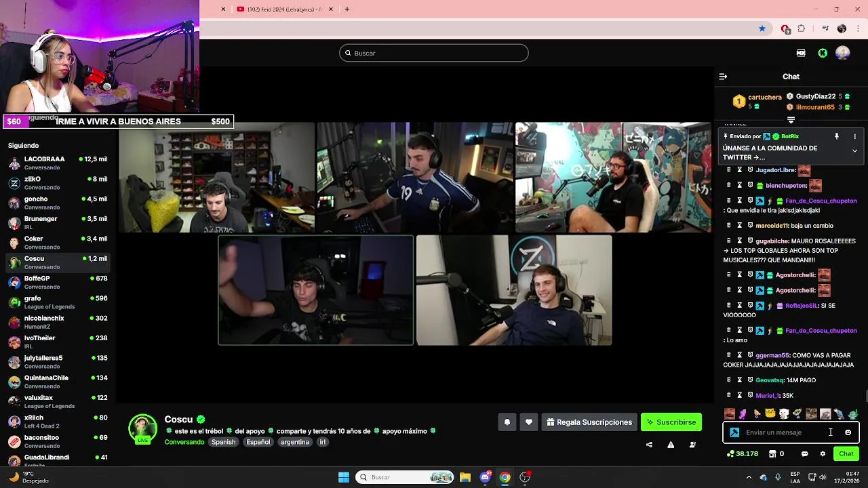Open grafo channel in the sidebar
Screen dimensions: 868x488
click(58, 302)
